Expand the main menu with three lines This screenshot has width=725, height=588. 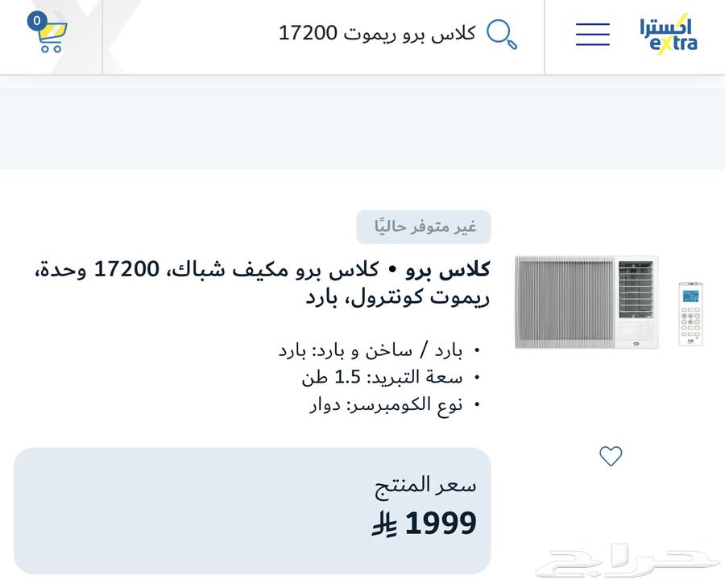(592, 34)
